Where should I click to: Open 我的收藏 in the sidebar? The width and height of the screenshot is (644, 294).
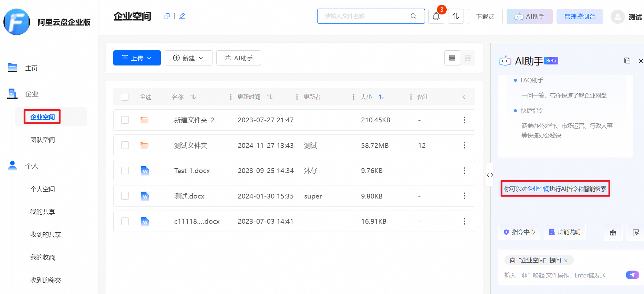pos(42,257)
